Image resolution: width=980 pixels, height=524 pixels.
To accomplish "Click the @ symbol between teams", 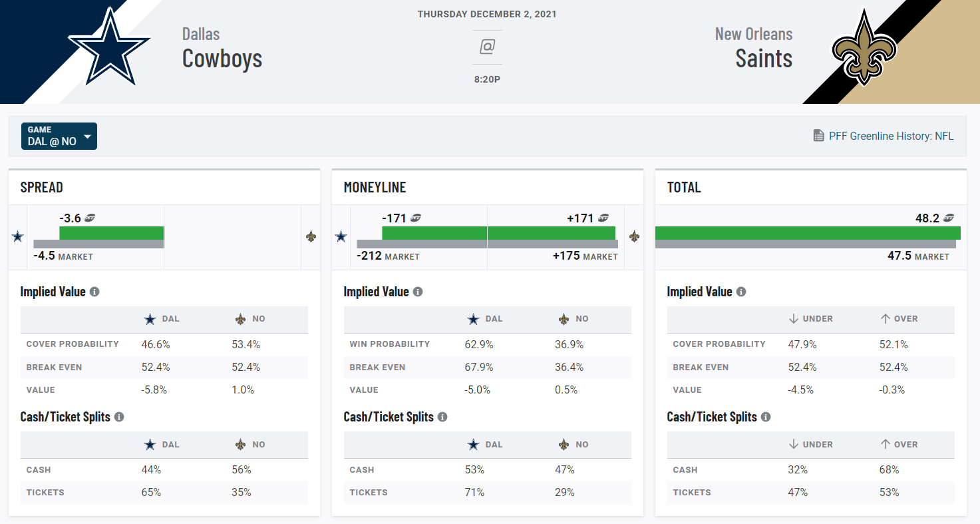I will [x=487, y=47].
